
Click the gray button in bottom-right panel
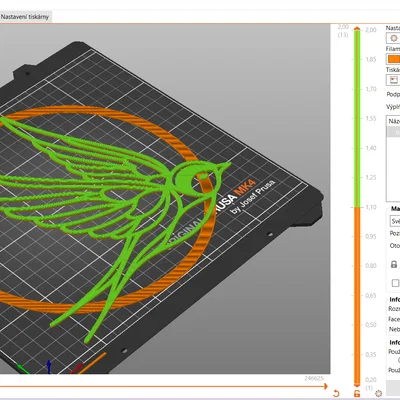pyautogui.click(x=393, y=388)
